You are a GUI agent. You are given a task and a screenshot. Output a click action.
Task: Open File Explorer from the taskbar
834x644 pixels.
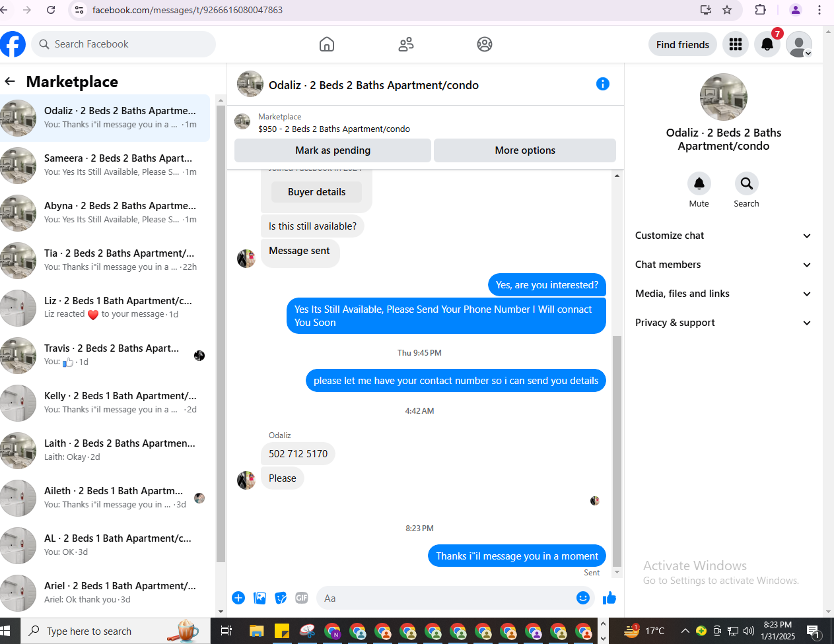coord(257,631)
